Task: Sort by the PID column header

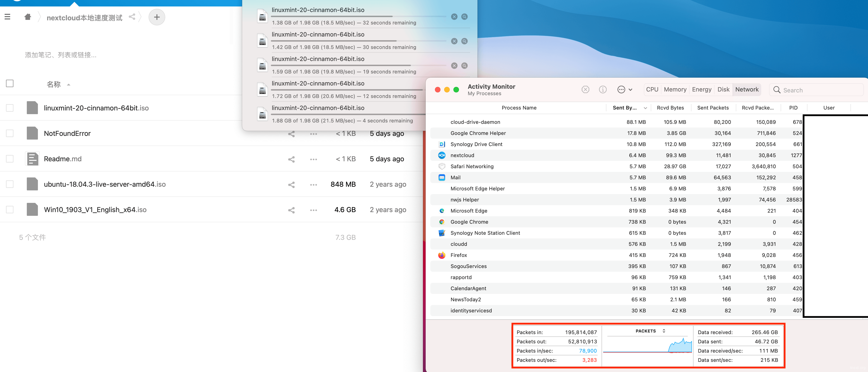Action: tap(793, 108)
